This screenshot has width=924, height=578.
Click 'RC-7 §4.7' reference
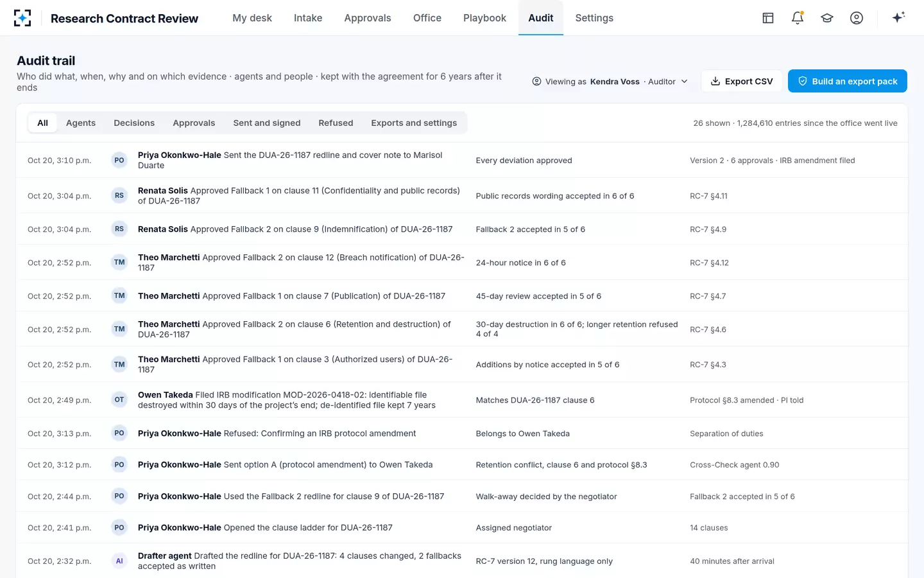pyautogui.click(x=708, y=296)
